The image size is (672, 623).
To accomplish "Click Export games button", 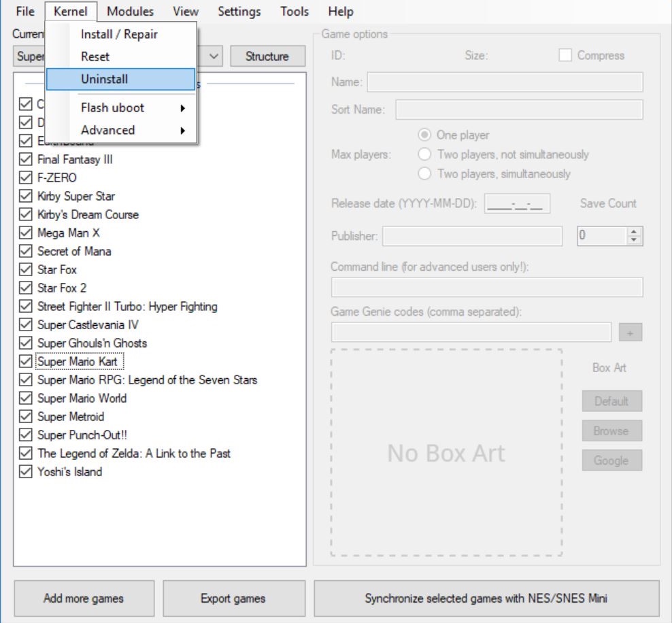I will (x=233, y=598).
